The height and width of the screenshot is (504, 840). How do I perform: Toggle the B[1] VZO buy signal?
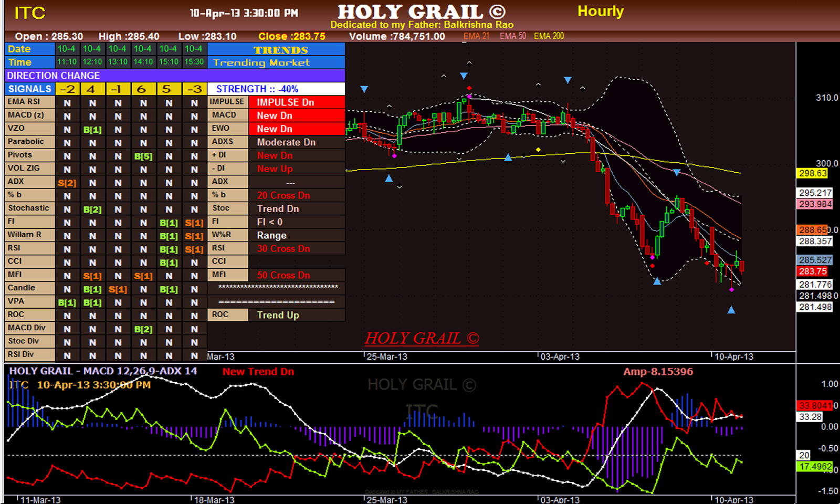[x=92, y=129]
